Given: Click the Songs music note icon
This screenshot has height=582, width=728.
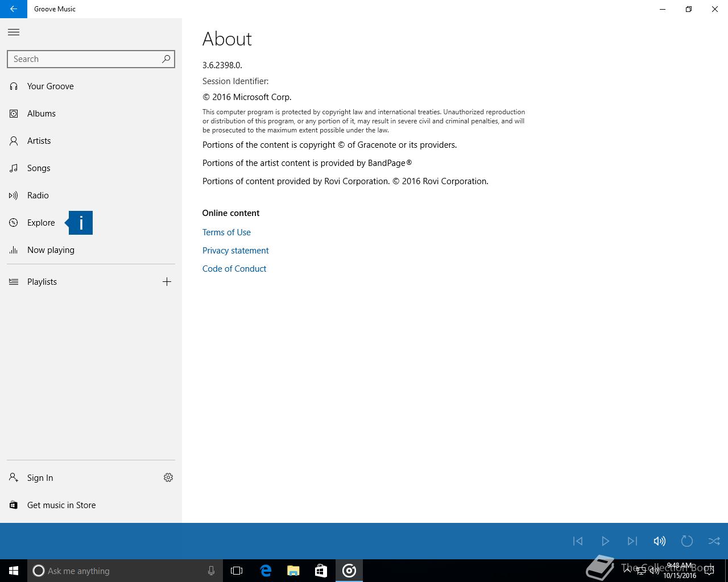Looking at the screenshot, I should (x=14, y=168).
